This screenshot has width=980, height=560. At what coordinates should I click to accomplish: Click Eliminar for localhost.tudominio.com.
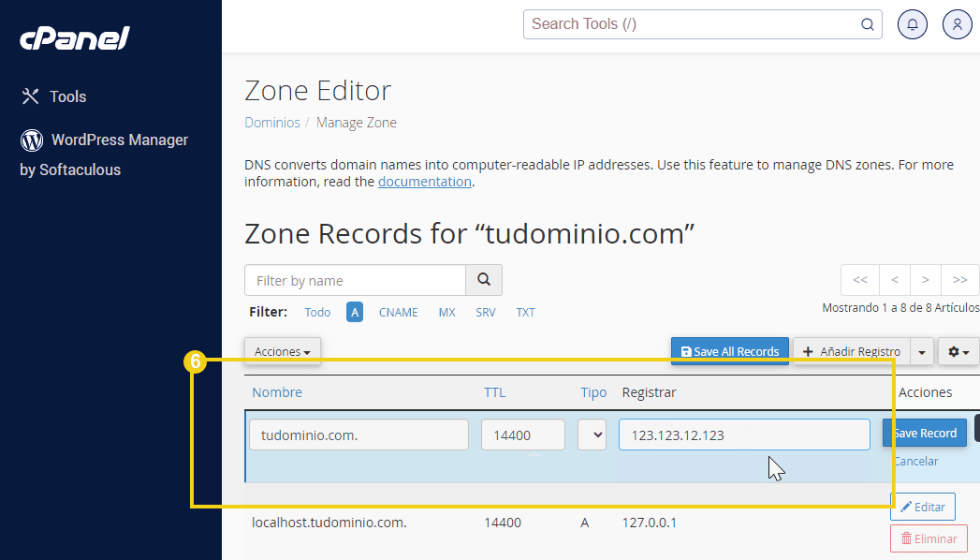929,538
